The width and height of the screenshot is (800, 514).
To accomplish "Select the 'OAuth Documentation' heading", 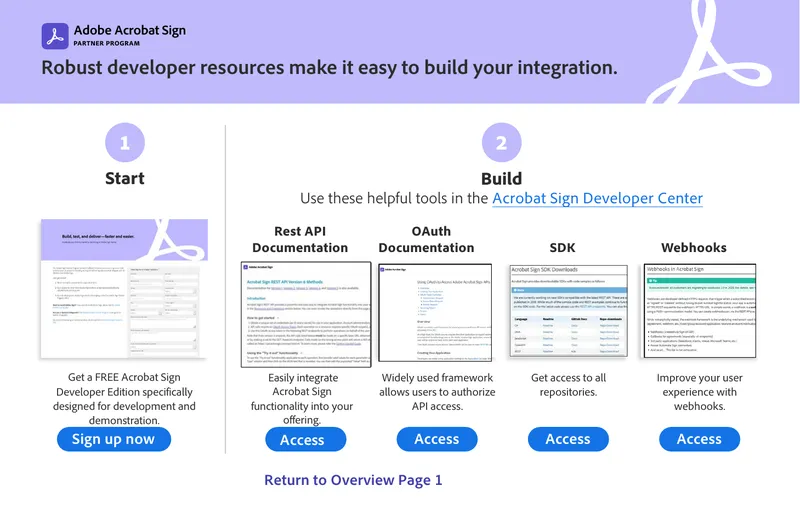I will [427, 239].
